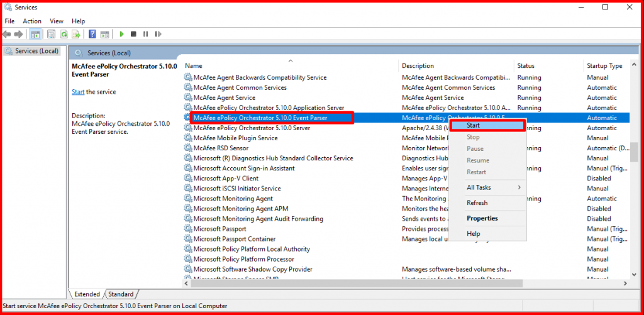Toggle the Show/Hide Action Pane icon
644x315 pixels.
point(105,34)
